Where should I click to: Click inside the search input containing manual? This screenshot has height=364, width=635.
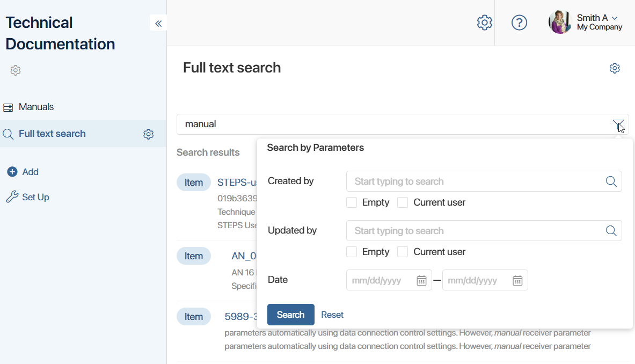(322, 124)
